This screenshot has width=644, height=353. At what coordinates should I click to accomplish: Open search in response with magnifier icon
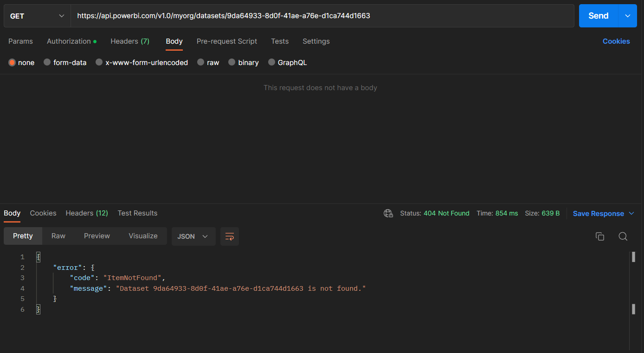tap(623, 236)
